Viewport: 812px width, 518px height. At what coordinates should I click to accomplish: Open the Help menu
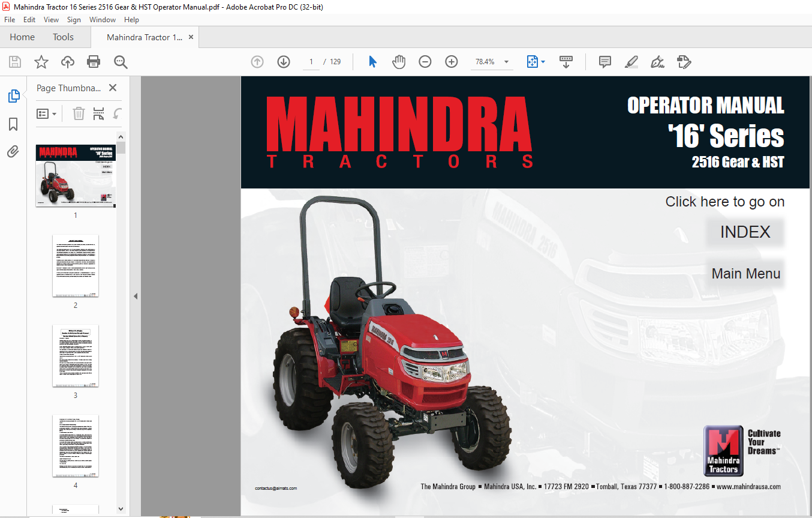pos(131,20)
